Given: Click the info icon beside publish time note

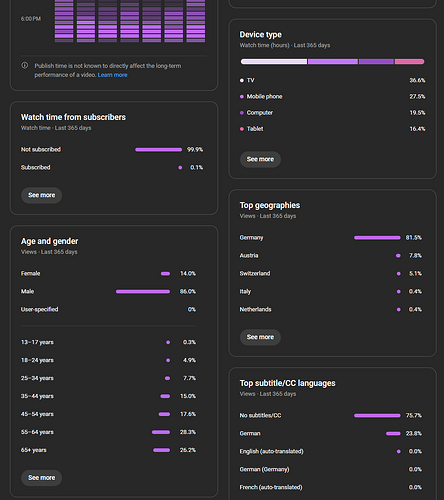Looking at the screenshot, I should [25, 65].
